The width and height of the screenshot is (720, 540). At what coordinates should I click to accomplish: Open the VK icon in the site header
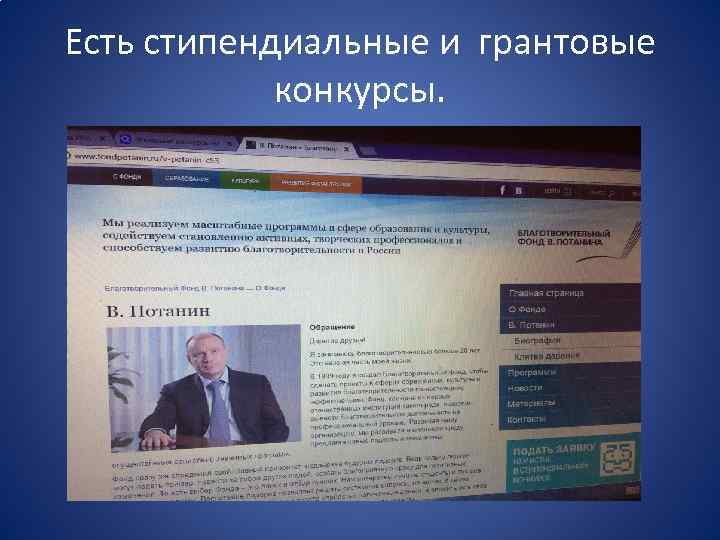(x=518, y=190)
